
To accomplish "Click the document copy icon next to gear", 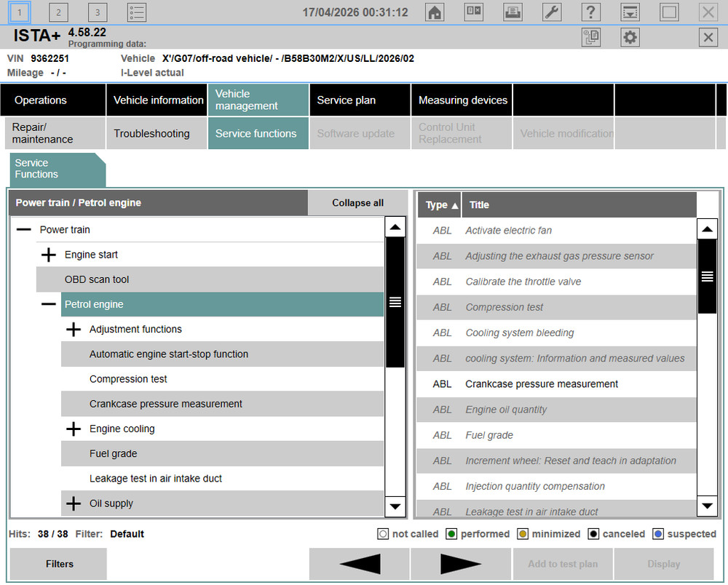I will coord(591,38).
